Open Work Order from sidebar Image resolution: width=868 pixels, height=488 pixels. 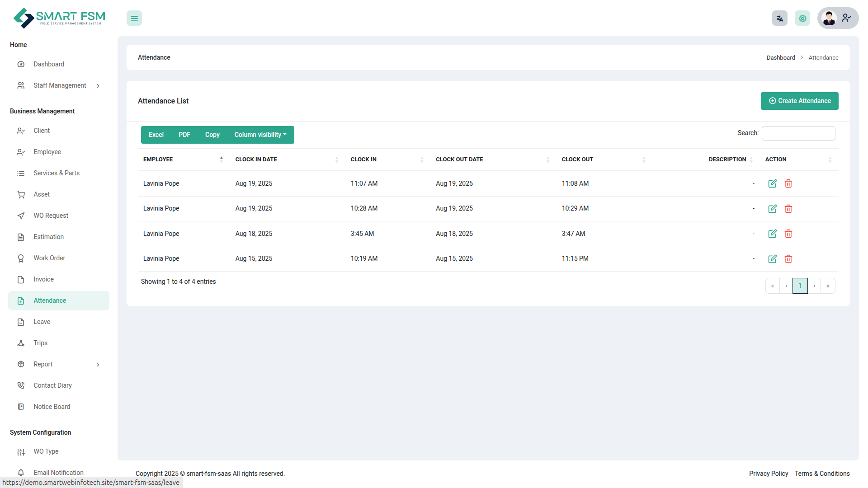pos(49,258)
